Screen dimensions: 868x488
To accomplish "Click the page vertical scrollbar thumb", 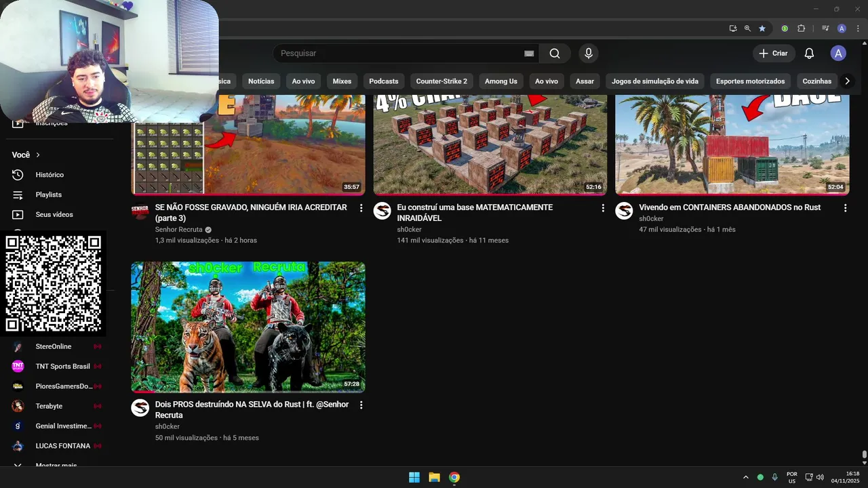I will point(865,455).
